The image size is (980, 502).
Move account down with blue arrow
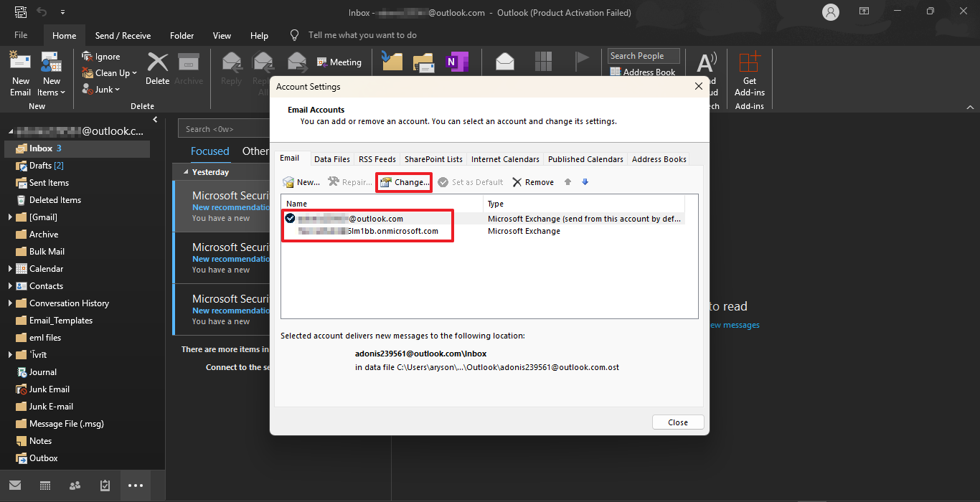point(585,182)
